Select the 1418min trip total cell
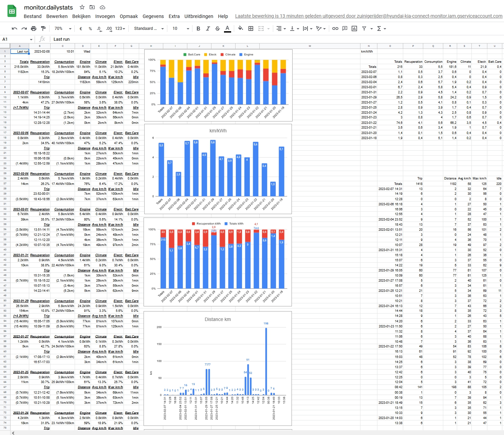Image resolution: width=504 pixels, height=435 pixels. coord(40,82)
